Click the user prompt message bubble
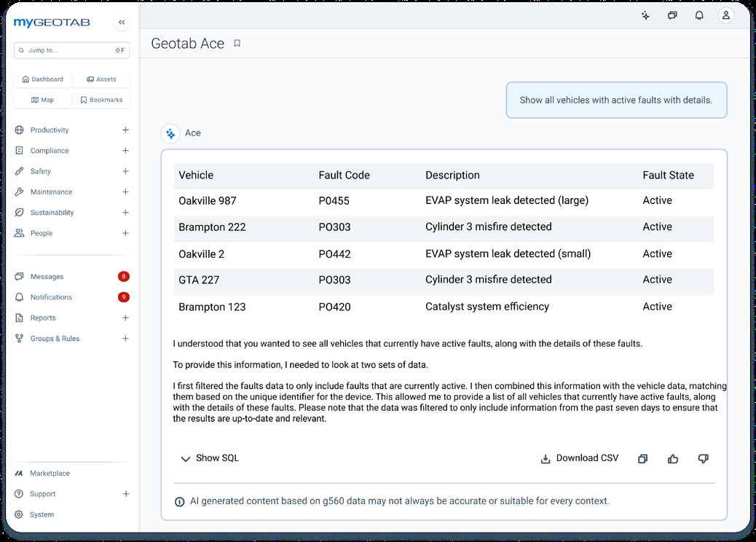The width and height of the screenshot is (756, 542). [616, 101]
